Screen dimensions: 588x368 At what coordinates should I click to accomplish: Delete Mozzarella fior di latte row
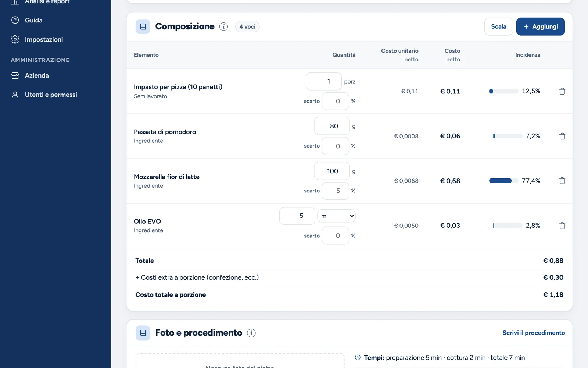[x=562, y=181]
